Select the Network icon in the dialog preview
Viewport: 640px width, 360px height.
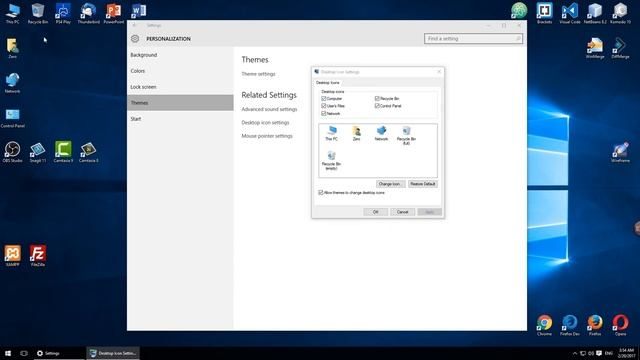pos(381,133)
